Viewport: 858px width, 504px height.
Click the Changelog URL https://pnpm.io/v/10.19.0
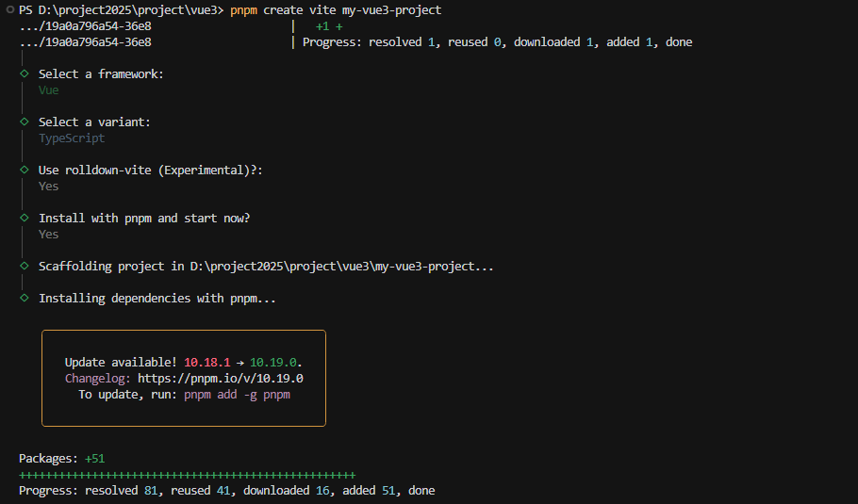(221, 379)
